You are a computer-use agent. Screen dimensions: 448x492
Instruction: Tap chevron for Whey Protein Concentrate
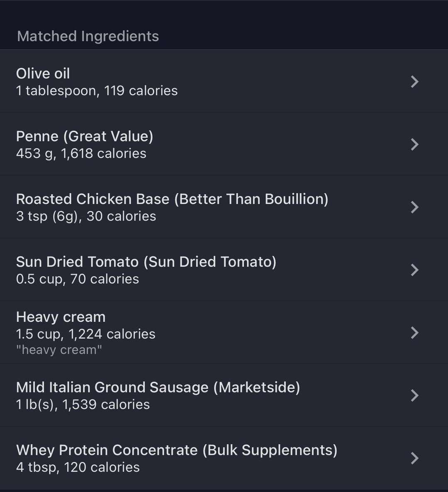click(415, 458)
